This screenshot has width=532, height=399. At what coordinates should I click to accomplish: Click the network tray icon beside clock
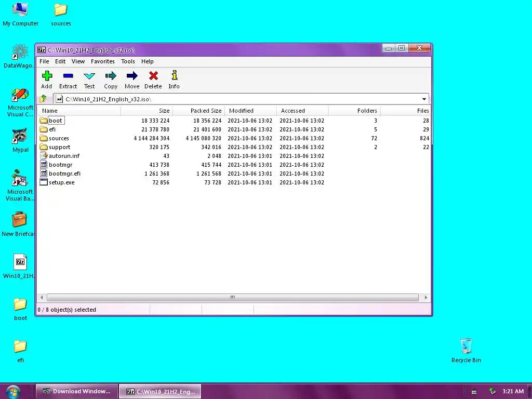pos(493,391)
